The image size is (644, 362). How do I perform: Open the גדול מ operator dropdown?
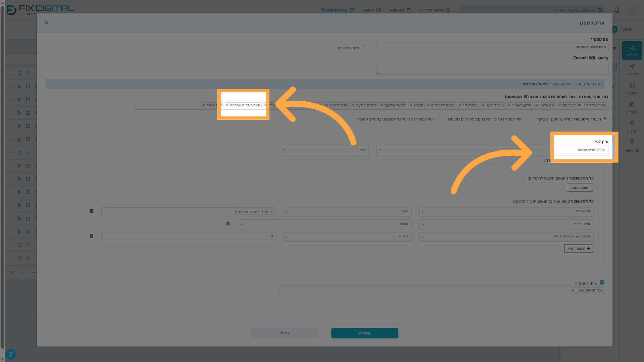click(347, 237)
